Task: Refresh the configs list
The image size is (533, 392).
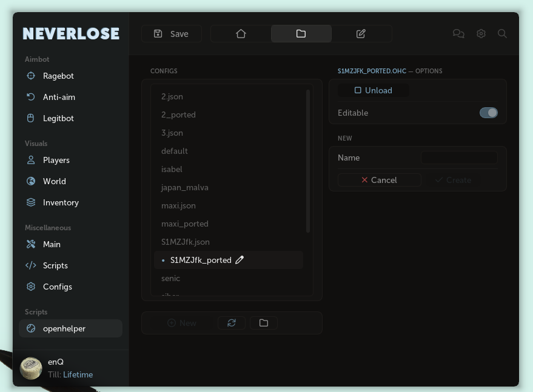Action: 232,323
